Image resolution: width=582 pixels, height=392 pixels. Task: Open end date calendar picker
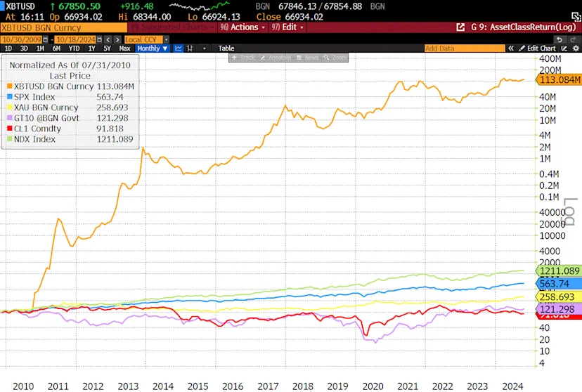click(x=99, y=39)
